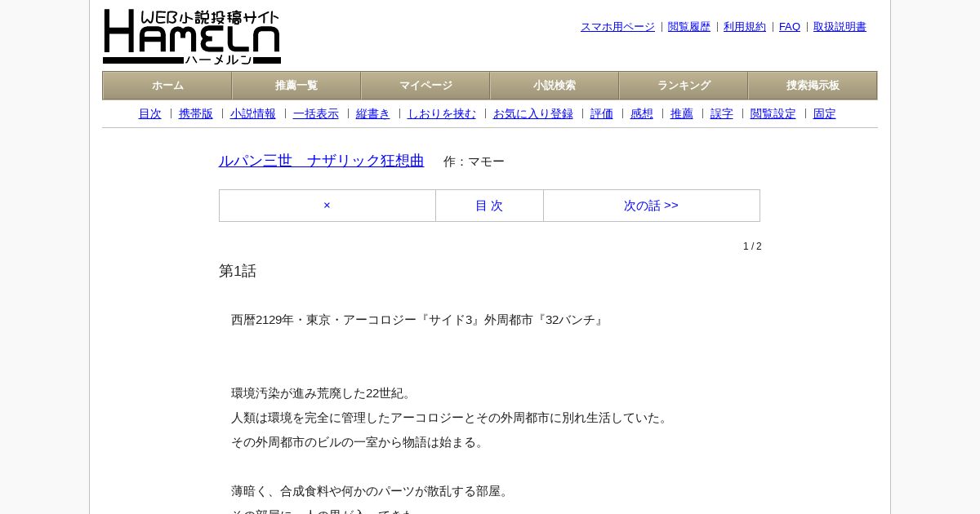Screen dimensions: 980x514
Task: Go to the ホーム navigation tab
Action: 167,86
